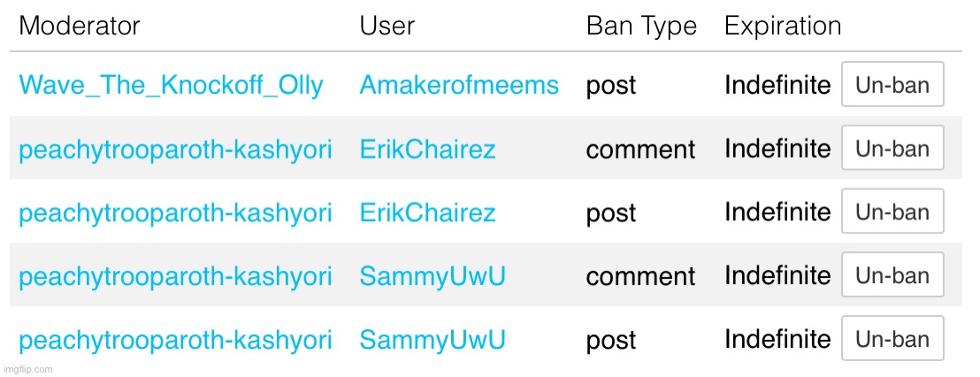980x377 pixels.
Task: Open ErikChairez link in comment ban row
Action: (427, 149)
